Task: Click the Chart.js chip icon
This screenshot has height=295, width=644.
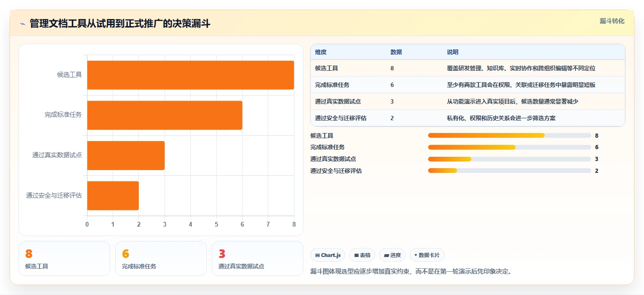Action: [x=317, y=255]
